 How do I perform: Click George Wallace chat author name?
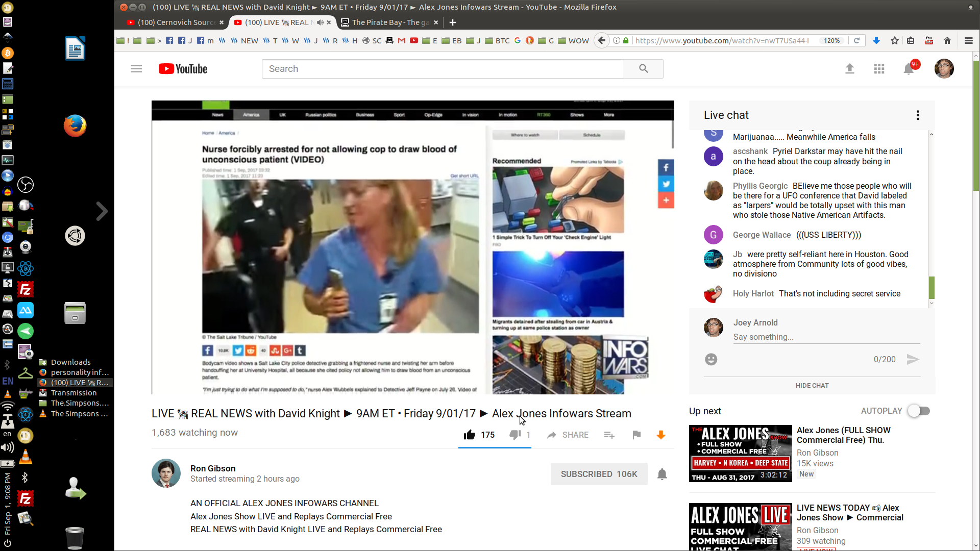762,235
